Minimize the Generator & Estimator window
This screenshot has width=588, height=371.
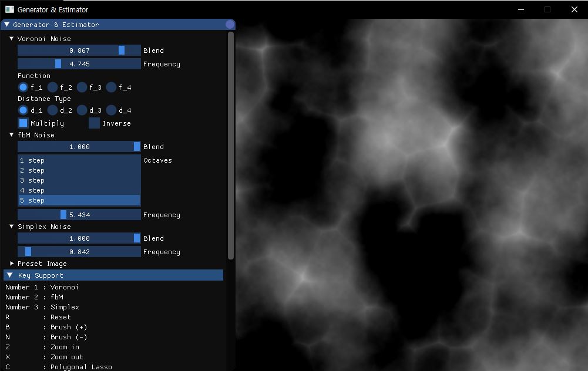tap(521, 9)
